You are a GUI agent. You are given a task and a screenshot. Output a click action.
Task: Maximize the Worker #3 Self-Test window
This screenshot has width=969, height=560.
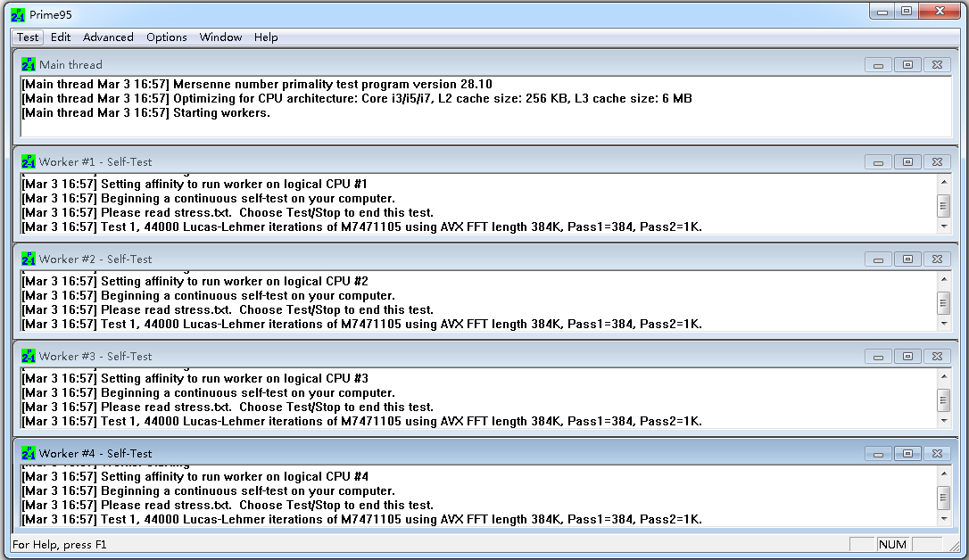point(907,357)
